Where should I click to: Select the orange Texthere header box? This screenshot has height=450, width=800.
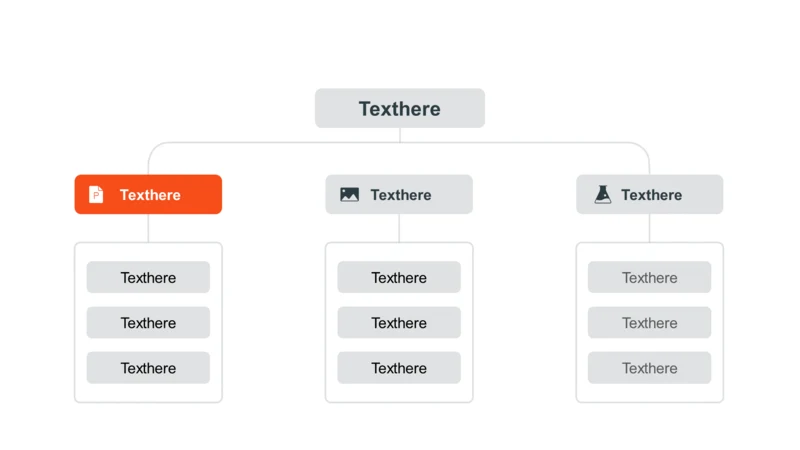pos(148,194)
